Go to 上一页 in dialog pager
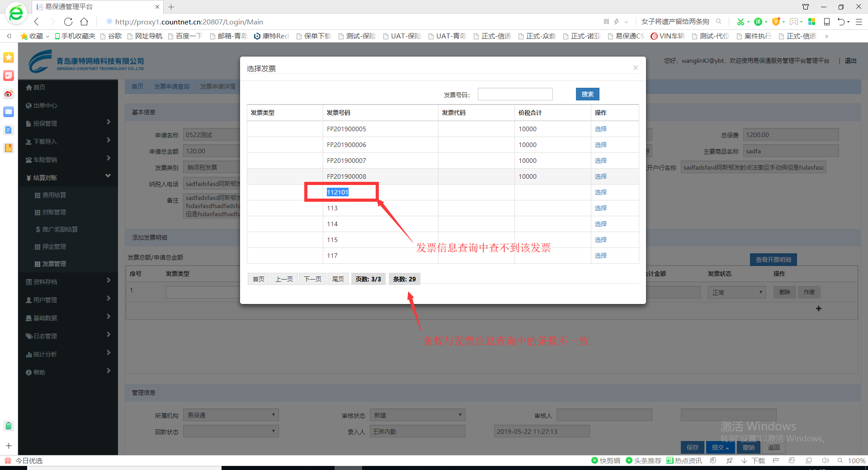Viewport: 868px width, 470px height. (284, 279)
